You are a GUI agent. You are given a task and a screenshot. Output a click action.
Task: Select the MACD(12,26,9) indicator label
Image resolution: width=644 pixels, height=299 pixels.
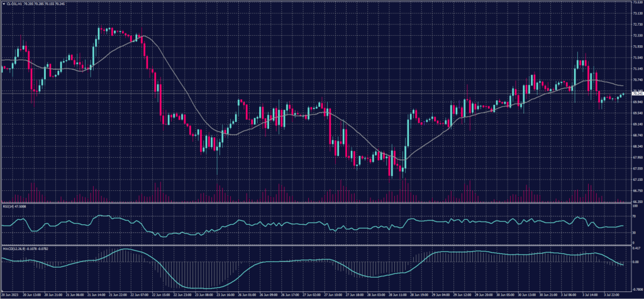click(x=15, y=249)
